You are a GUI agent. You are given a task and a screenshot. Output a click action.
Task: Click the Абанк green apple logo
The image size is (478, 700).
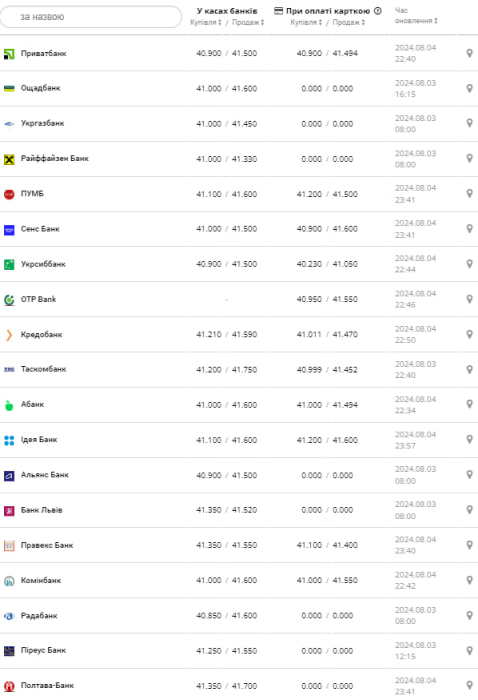[x=9, y=405]
